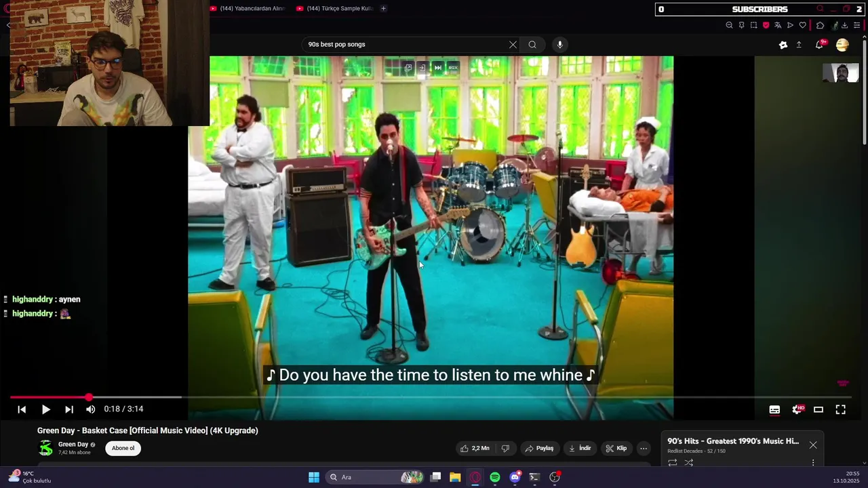This screenshot has height=488, width=868.
Task: Clear the '90s best pop songs' search
Action: pos(513,45)
